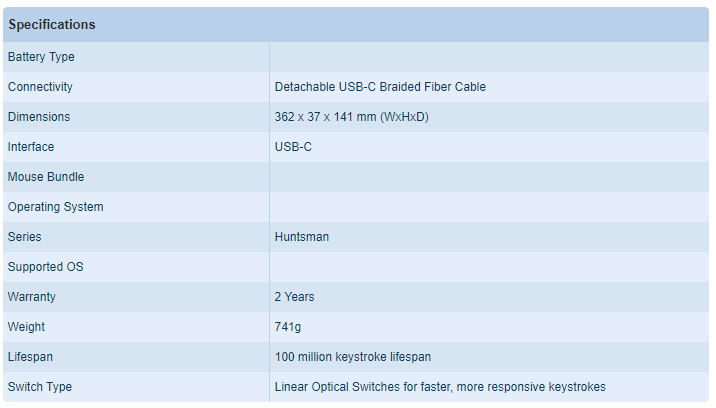Viewport: 716px width, 408px height.
Task: Click the Supported OS row label
Action: point(45,267)
